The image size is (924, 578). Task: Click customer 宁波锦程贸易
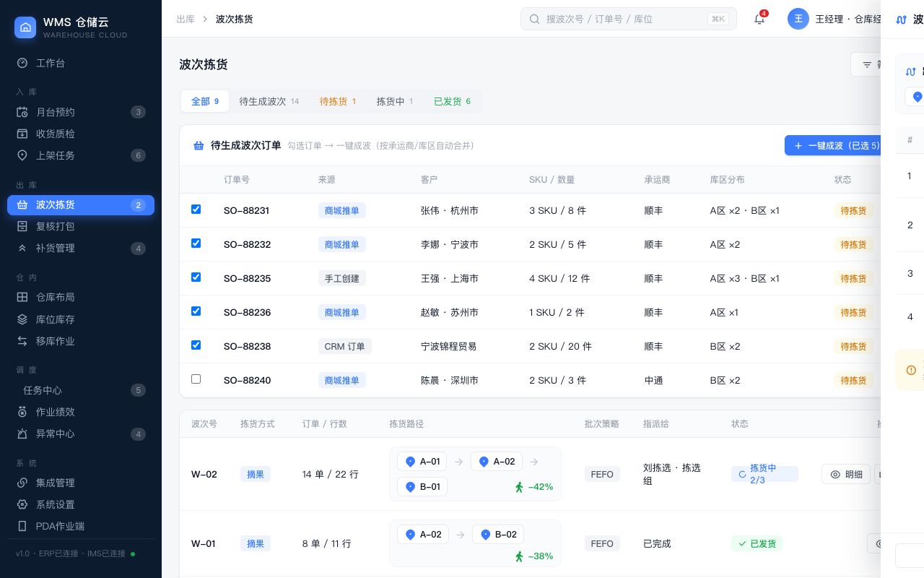point(449,346)
